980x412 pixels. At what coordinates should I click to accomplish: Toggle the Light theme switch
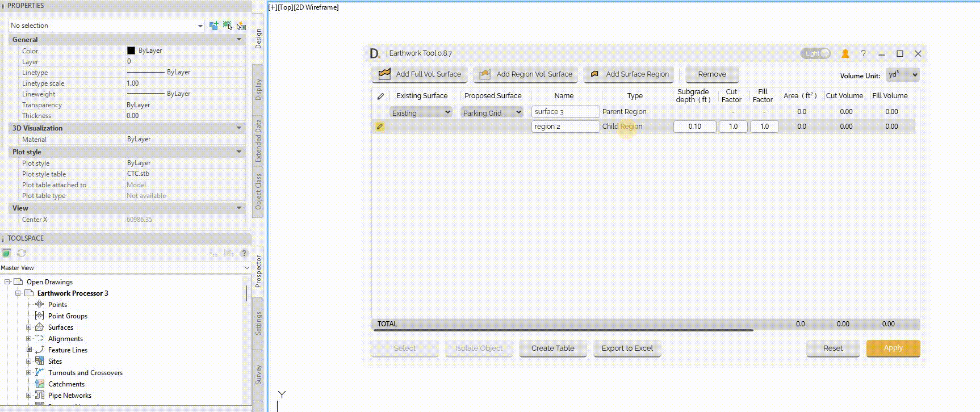click(815, 53)
